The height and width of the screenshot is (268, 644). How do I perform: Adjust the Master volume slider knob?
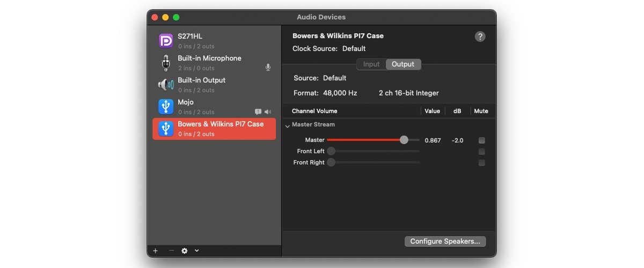[x=404, y=140]
